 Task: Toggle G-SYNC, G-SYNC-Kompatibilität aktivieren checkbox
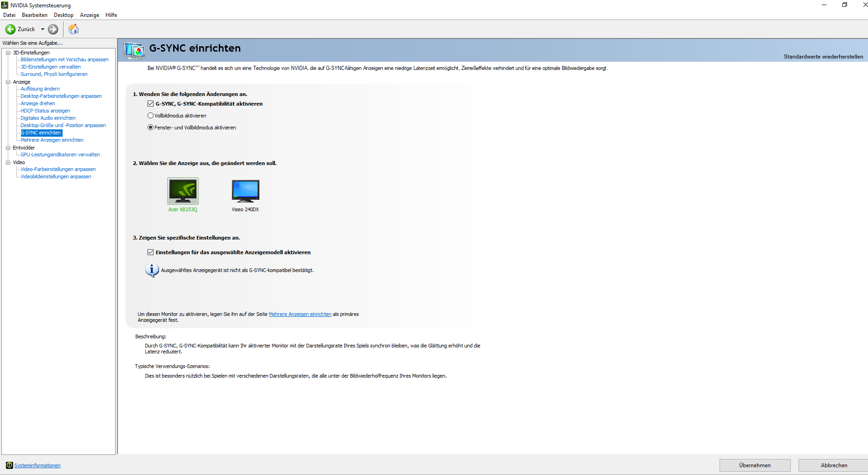(x=150, y=104)
